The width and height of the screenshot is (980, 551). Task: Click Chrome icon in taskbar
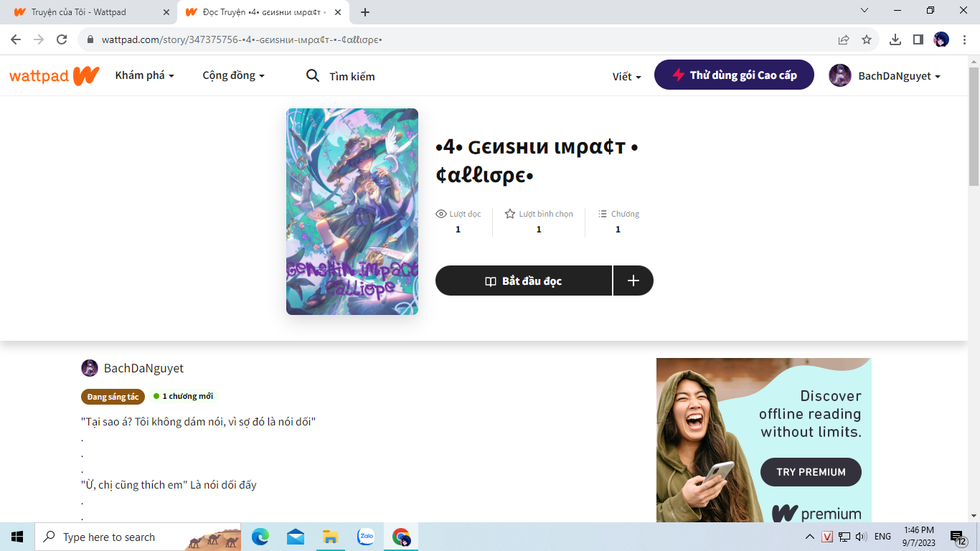tap(401, 537)
